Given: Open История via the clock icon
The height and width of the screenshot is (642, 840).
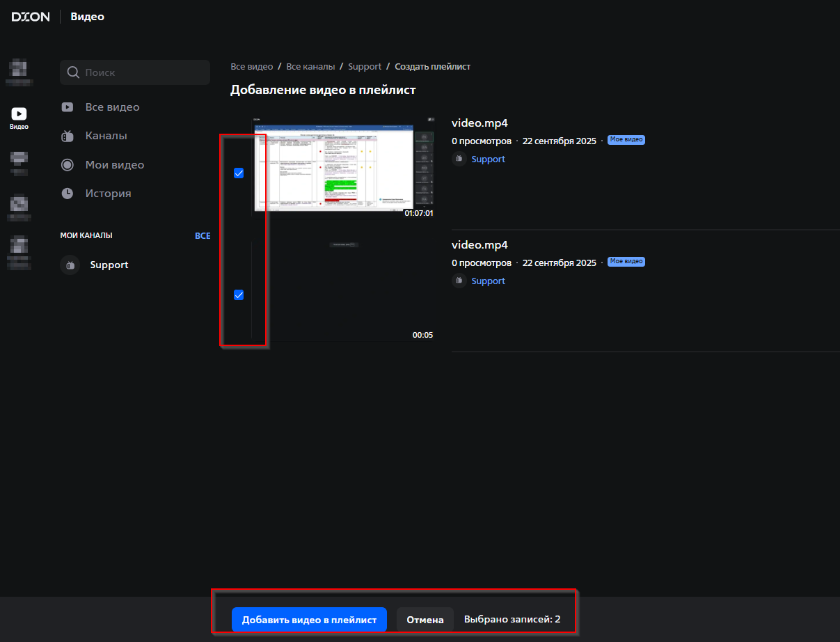Looking at the screenshot, I should 68,194.
